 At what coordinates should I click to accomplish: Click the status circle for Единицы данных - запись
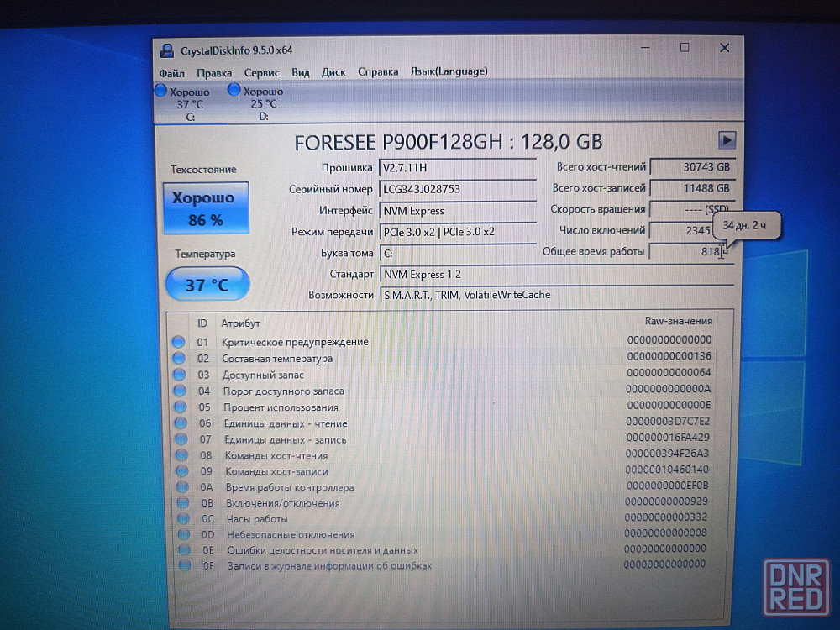[x=181, y=439]
